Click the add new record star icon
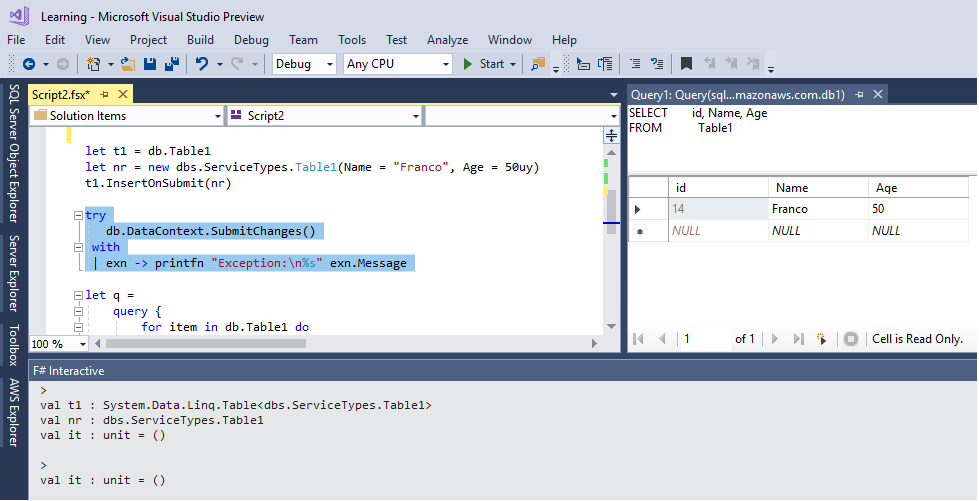 822,339
